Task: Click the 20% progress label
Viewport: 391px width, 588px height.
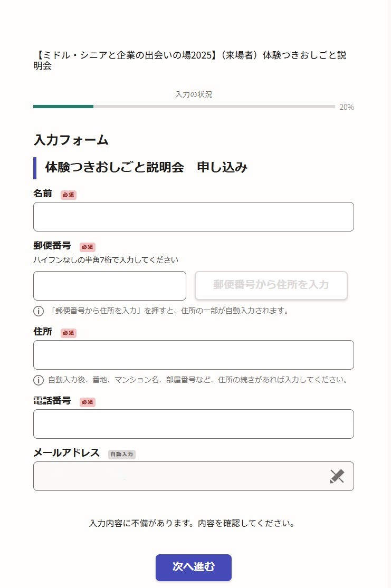Action: (347, 107)
